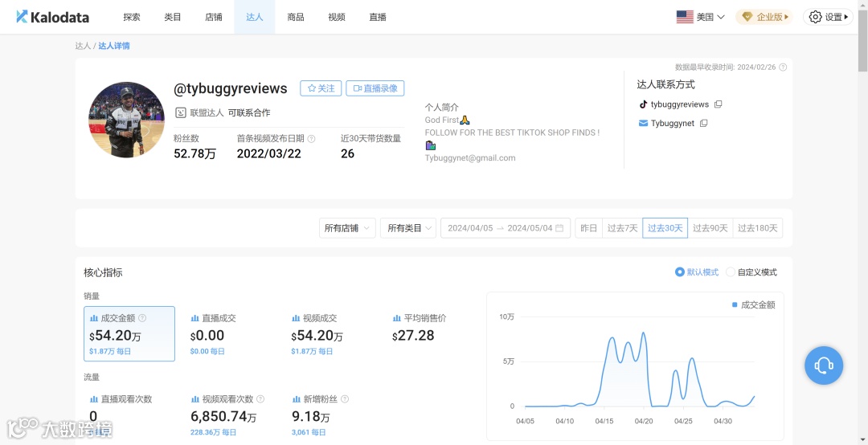Select the 过去7天 time range

click(x=622, y=228)
